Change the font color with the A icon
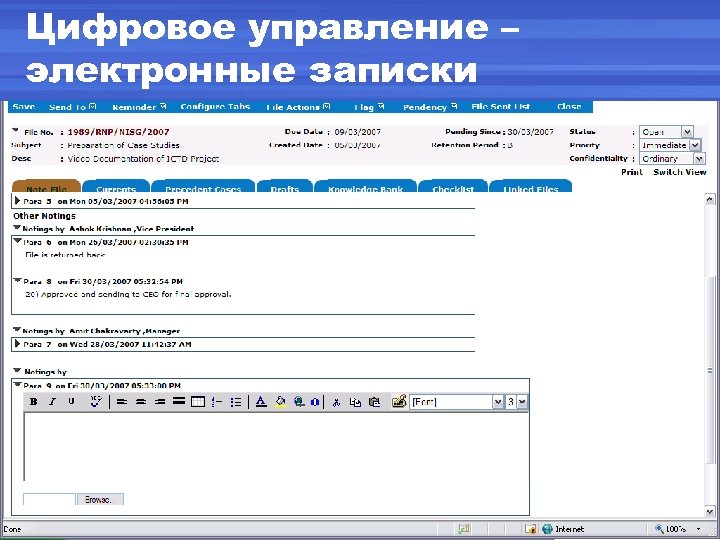720x540 pixels. [x=261, y=402]
